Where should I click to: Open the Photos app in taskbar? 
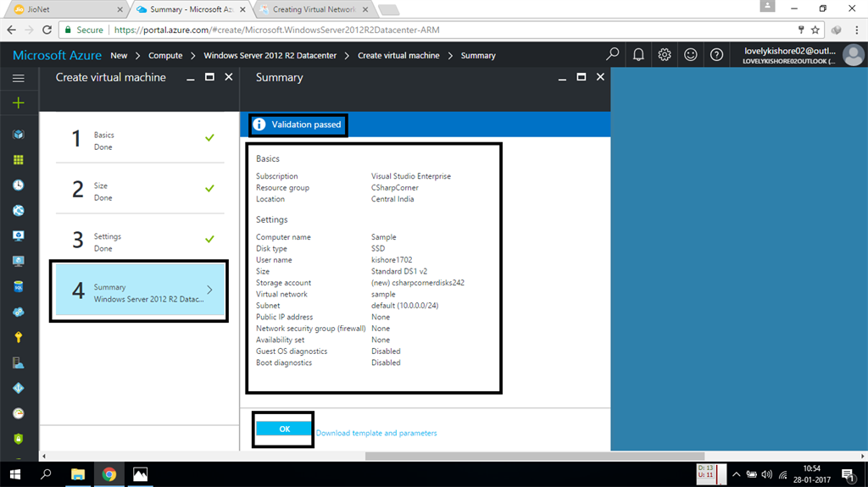point(140,474)
